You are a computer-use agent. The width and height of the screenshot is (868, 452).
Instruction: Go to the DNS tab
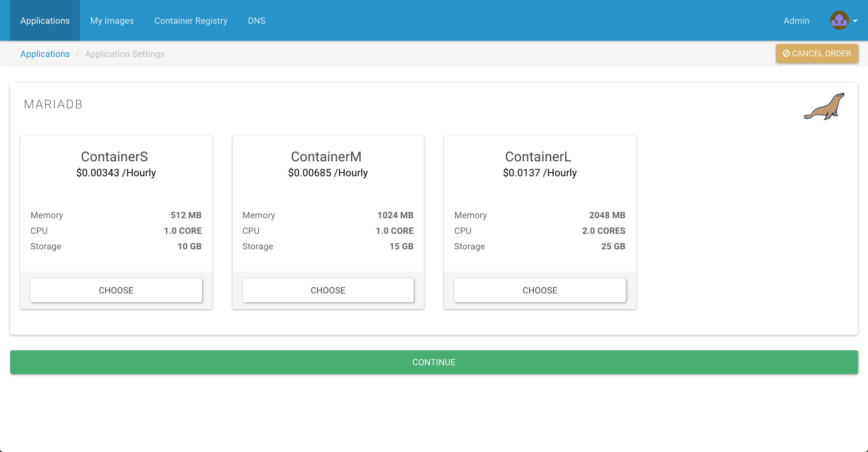click(257, 20)
